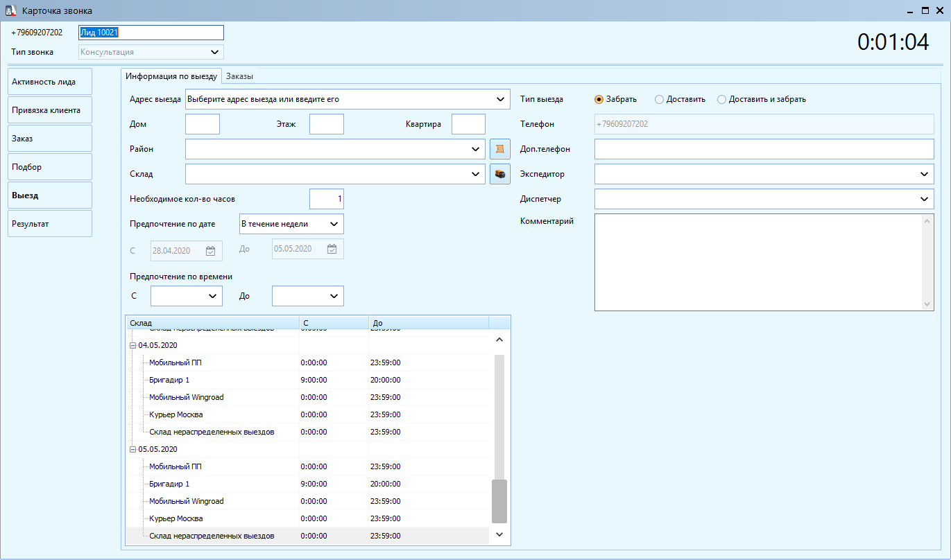Click the Квартира input field

(x=468, y=124)
